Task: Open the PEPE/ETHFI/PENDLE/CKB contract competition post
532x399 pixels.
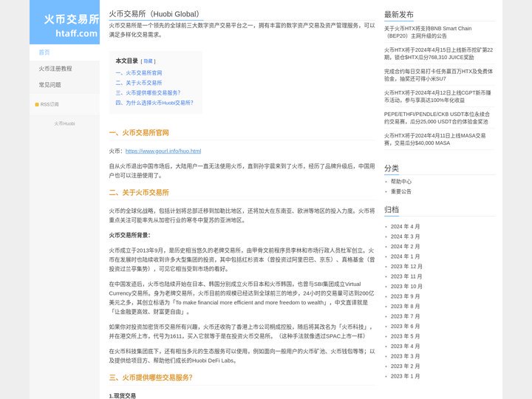Action: (x=437, y=117)
